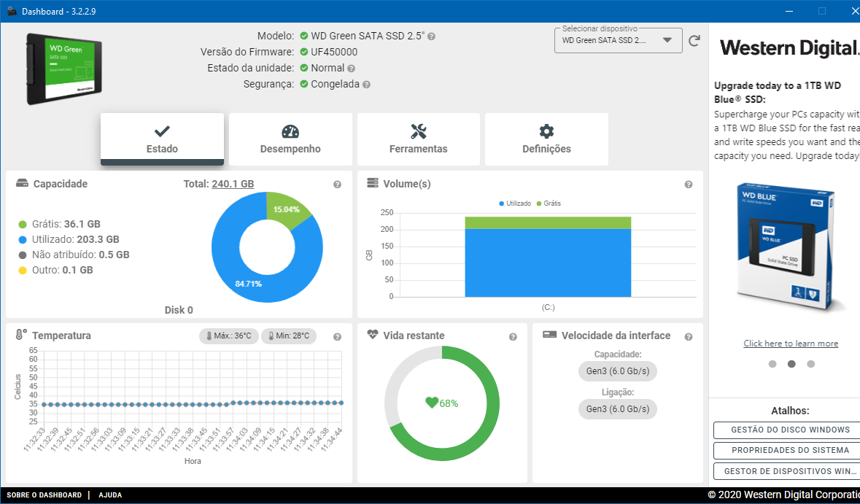Click the refresh device list icon

694,41
